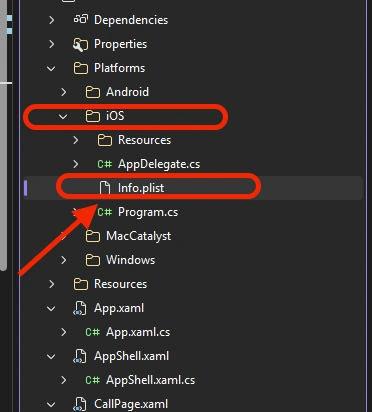
Task: Click the file icon beside Info.plist
Action: (105, 188)
